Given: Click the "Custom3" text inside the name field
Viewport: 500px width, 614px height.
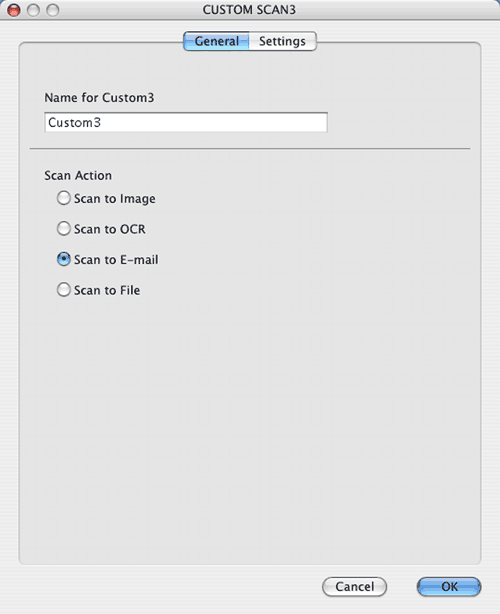Looking at the screenshot, I should click(74, 123).
